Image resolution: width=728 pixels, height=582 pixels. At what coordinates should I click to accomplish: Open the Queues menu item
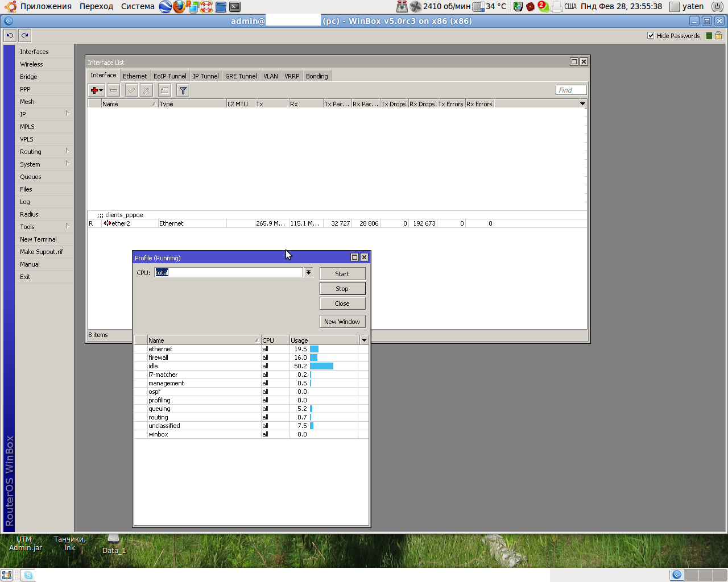click(x=44, y=177)
